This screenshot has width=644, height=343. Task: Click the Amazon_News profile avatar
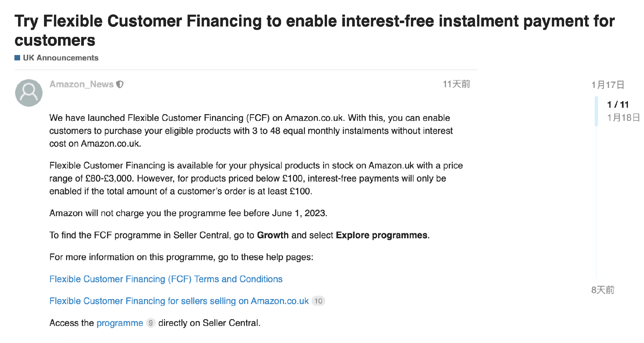[29, 93]
